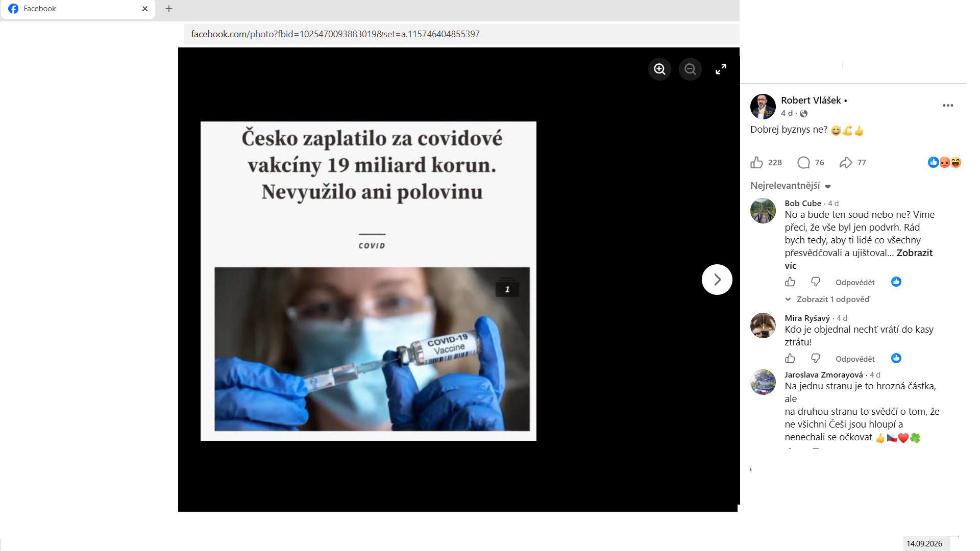Image resolution: width=980 pixels, height=551 pixels.
Task: Dislike Bob Cube's comment
Action: tap(816, 282)
